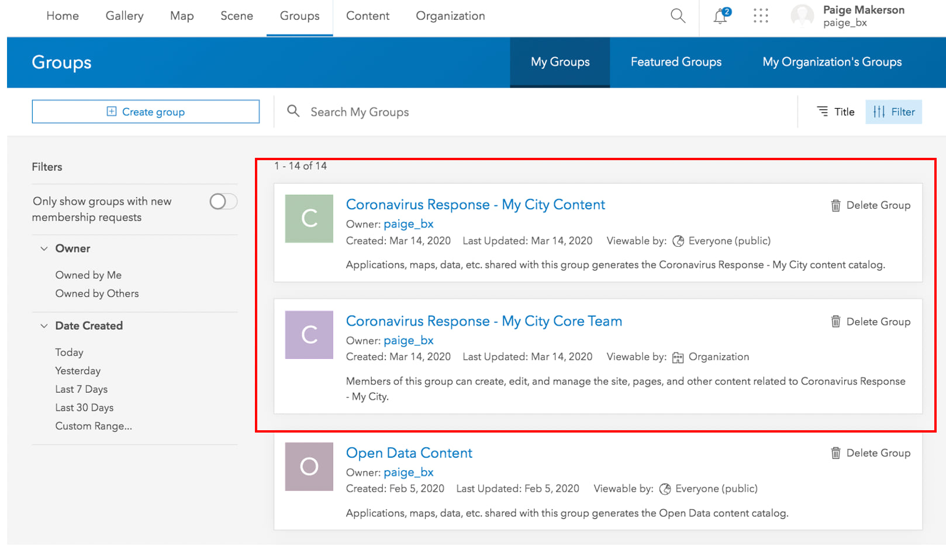This screenshot has height=560, width=946.
Task: Click the search magnifier icon in top navigation
Action: (x=678, y=16)
